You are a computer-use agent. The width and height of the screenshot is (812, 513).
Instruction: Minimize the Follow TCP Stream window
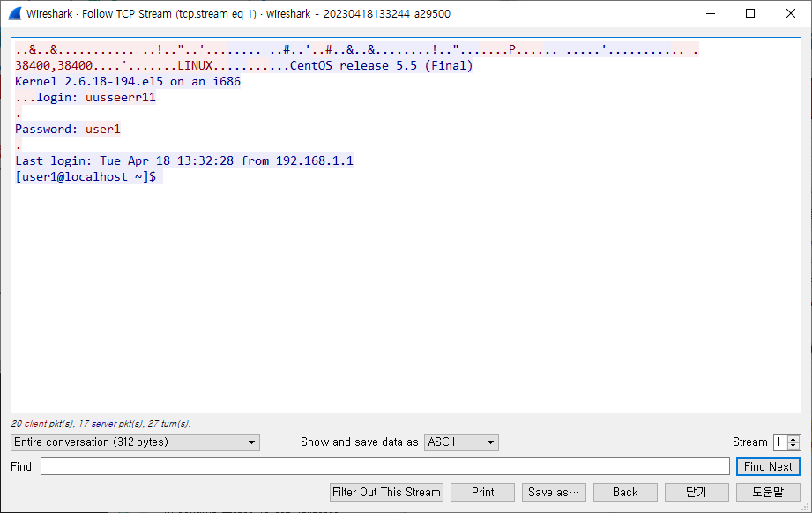click(x=711, y=13)
